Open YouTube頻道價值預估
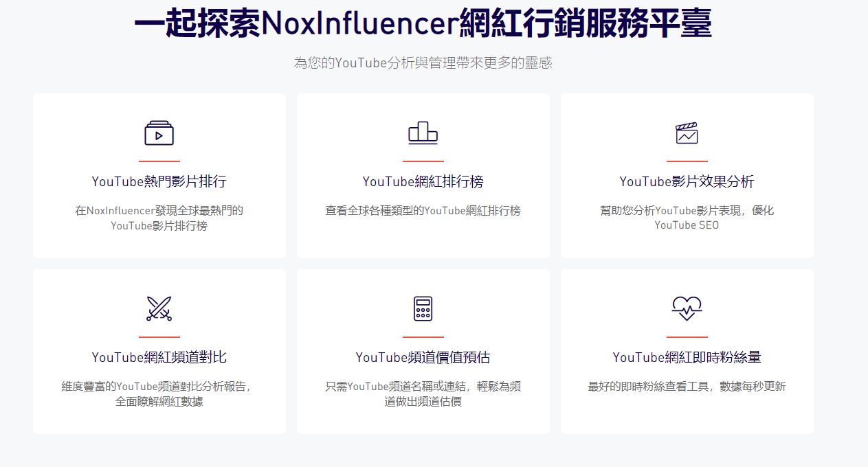Screen dimensions: 868x467 pos(423,356)
